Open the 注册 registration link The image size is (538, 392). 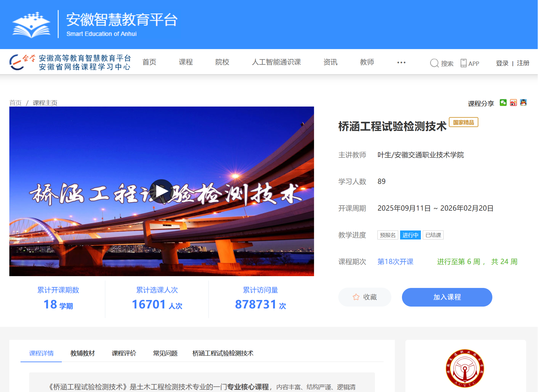pos(523,62)
